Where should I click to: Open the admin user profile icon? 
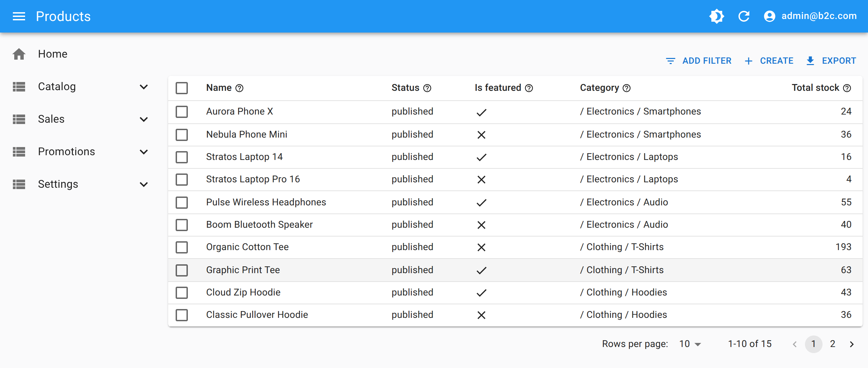[770, 16]
